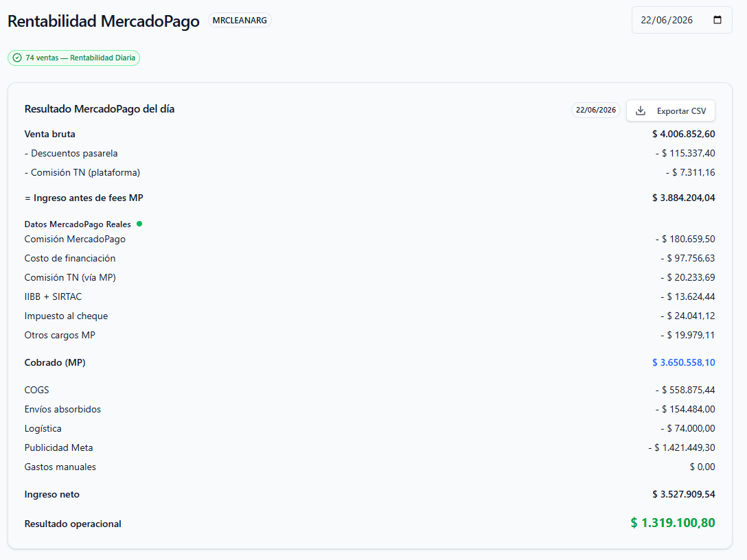This screenshot has width=747, height=560.
Task: Click the blue $ 3.650.558,10 amount
Action: 684,363
